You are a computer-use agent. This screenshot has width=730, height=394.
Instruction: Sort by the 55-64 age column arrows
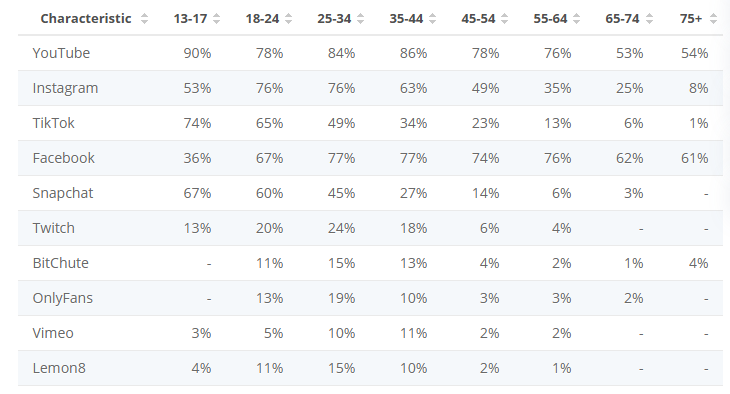pyautogui.click(x=577, y=19)
